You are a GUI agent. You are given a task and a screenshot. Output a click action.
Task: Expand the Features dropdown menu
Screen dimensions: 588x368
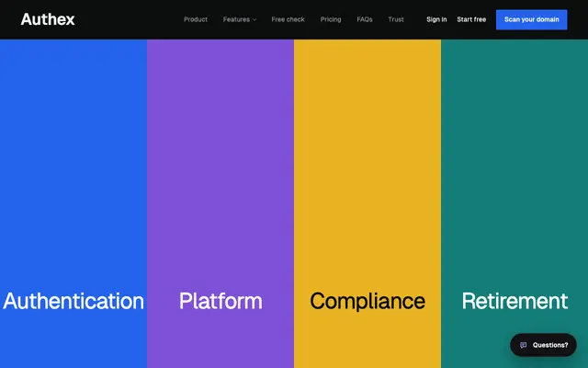click(x=240, y=19)
